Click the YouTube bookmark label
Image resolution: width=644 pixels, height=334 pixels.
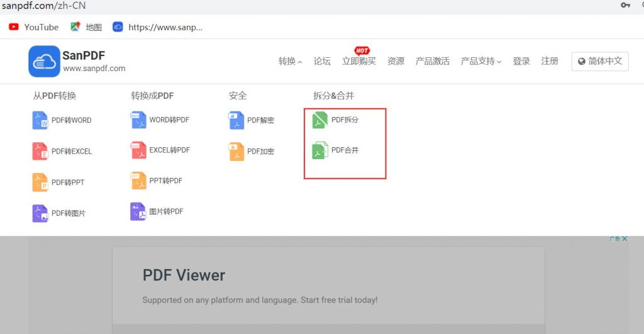(x=41, y=27)
